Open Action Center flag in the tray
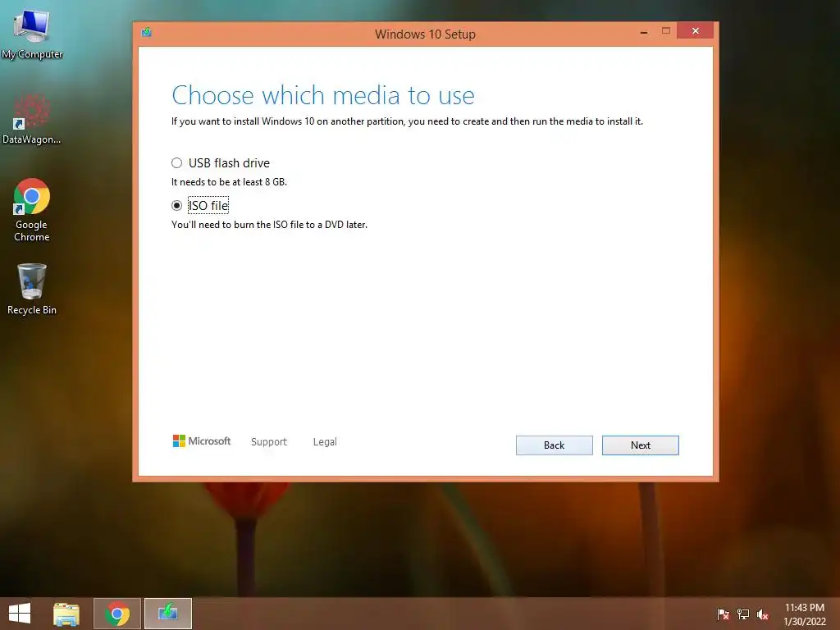840x630 pixels. point(723,614)
